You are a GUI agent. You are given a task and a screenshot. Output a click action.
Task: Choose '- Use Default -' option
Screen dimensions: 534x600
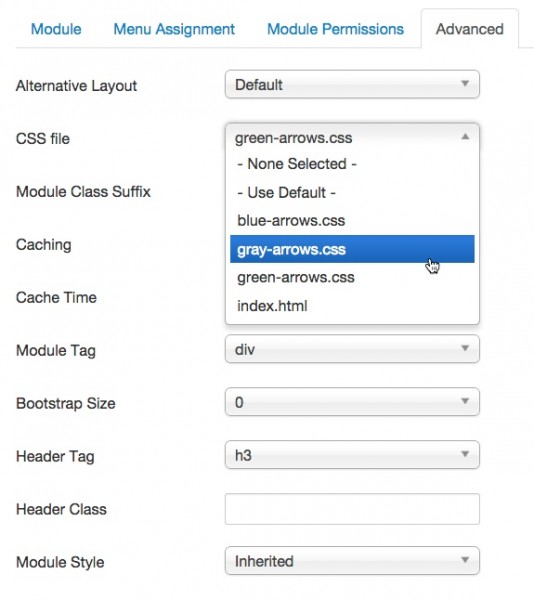pos(352,192)
